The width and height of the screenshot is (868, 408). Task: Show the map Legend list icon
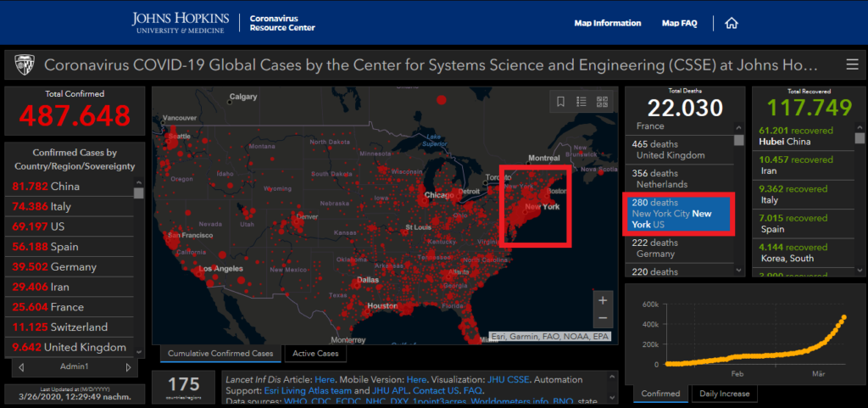point(581,102)
